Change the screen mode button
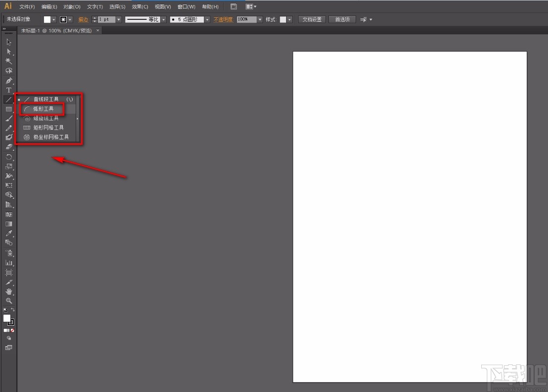The height and width of the screenshot is (392, 548). pyautogui.click(x=9, y=348)
